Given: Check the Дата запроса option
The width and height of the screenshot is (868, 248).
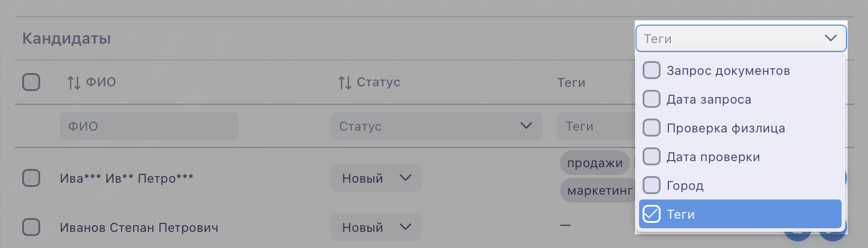Looking at the screenshot, I should (x=652, y=99).
